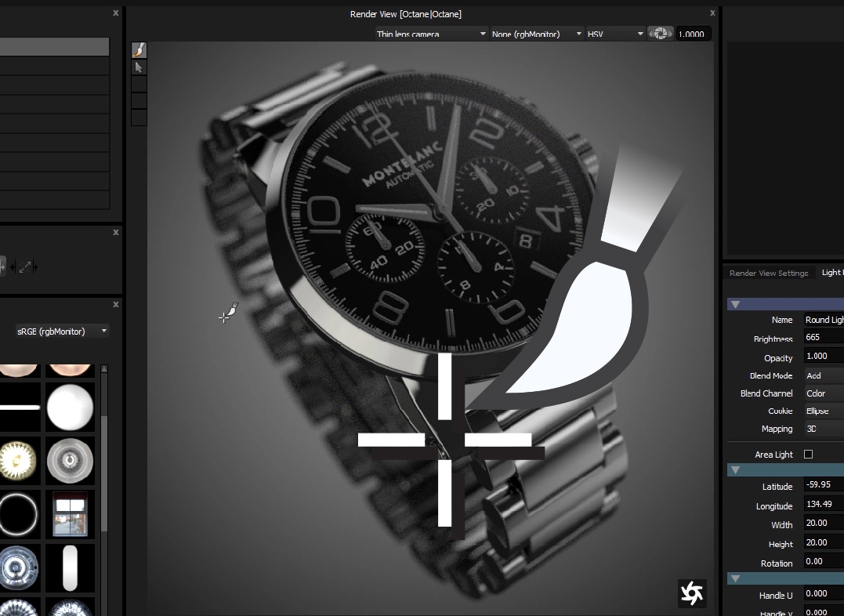Screen dimensions: 844x616
Task: Collapse the section above the Name field
Action: tap(735, 304)
